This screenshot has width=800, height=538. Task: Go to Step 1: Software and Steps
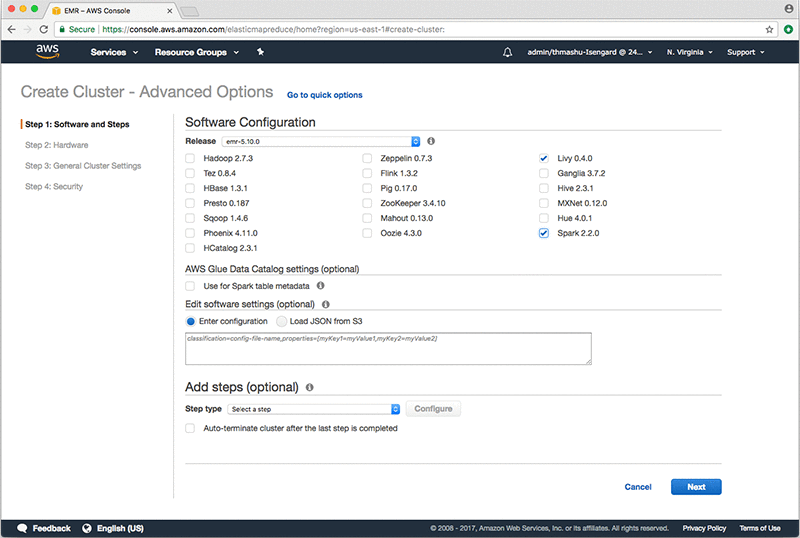coord(77,124)
